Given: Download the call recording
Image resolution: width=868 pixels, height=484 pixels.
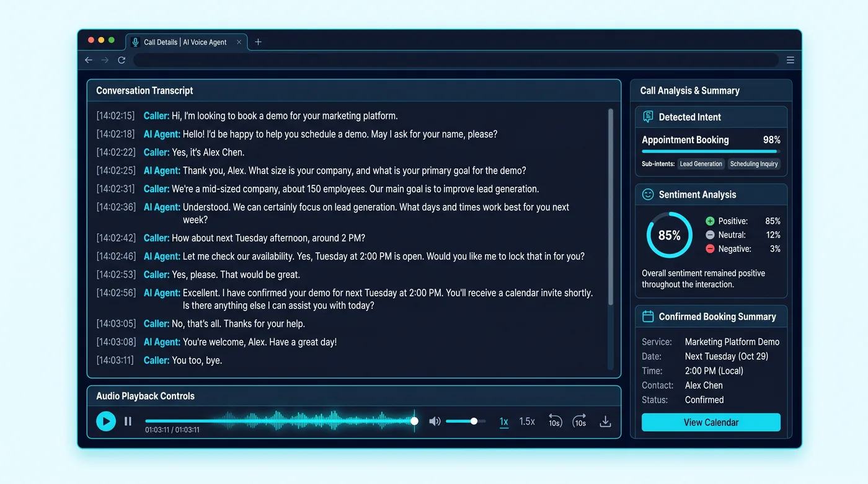Looking at the screenshot, I should (x=605, y=421).
